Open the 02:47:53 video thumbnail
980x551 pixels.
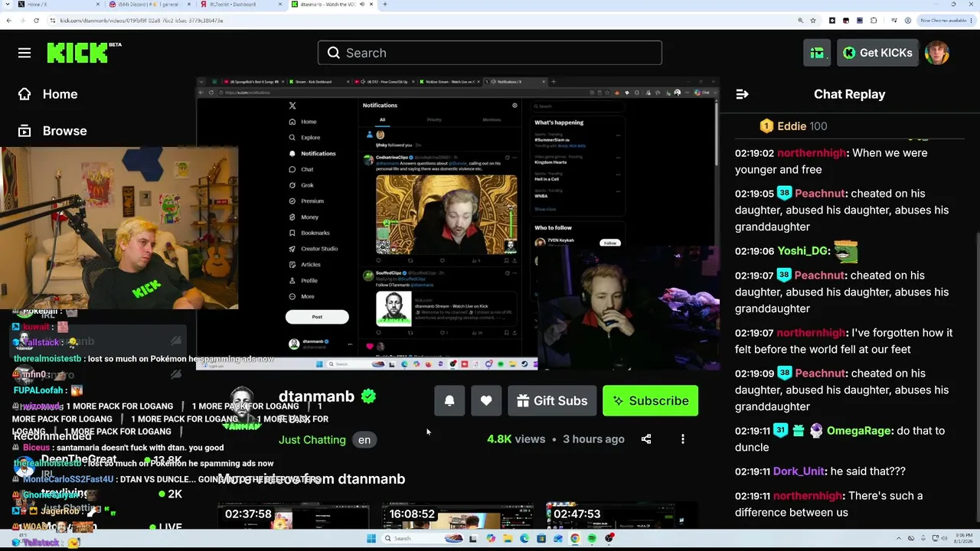coord(622,517)
